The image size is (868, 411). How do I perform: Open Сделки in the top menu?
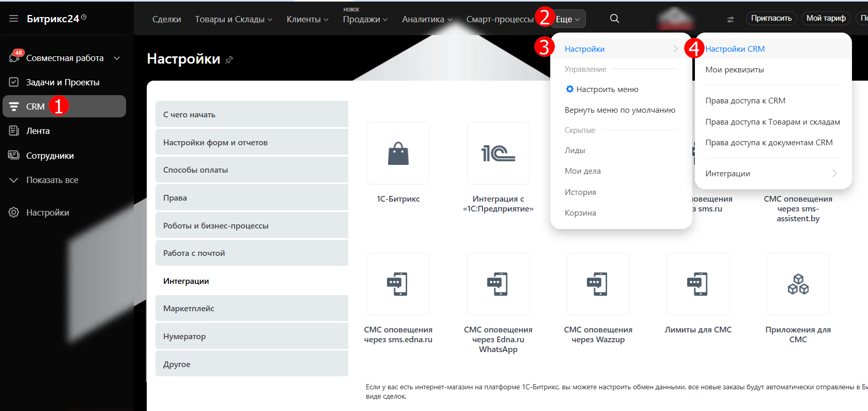(166, 19)
